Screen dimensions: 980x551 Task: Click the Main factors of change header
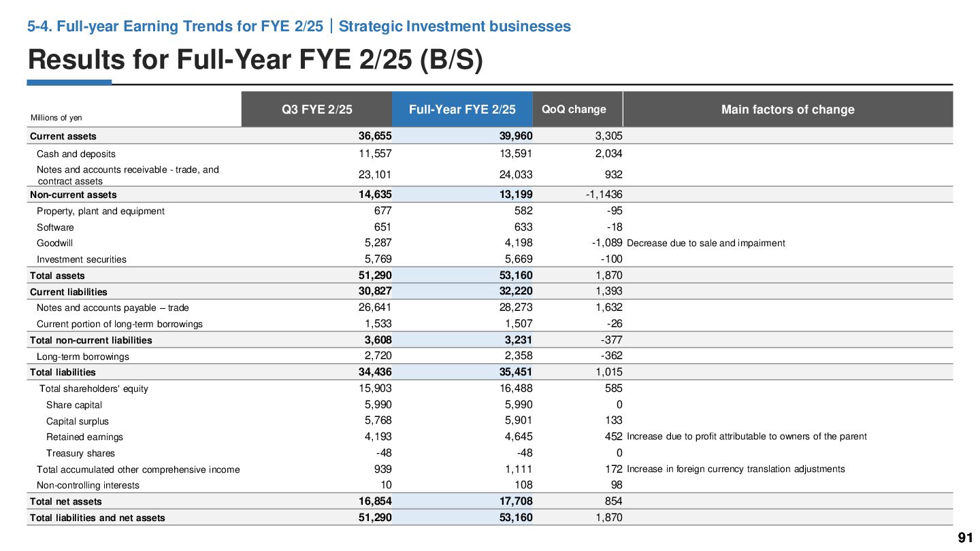(x=787, y=110)
